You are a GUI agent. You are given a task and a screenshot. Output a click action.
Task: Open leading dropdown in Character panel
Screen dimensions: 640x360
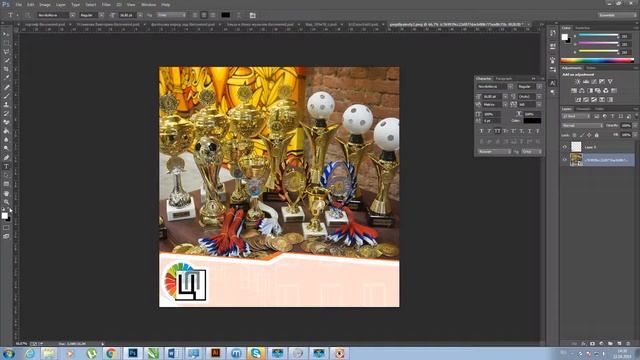tap(539, 97)
